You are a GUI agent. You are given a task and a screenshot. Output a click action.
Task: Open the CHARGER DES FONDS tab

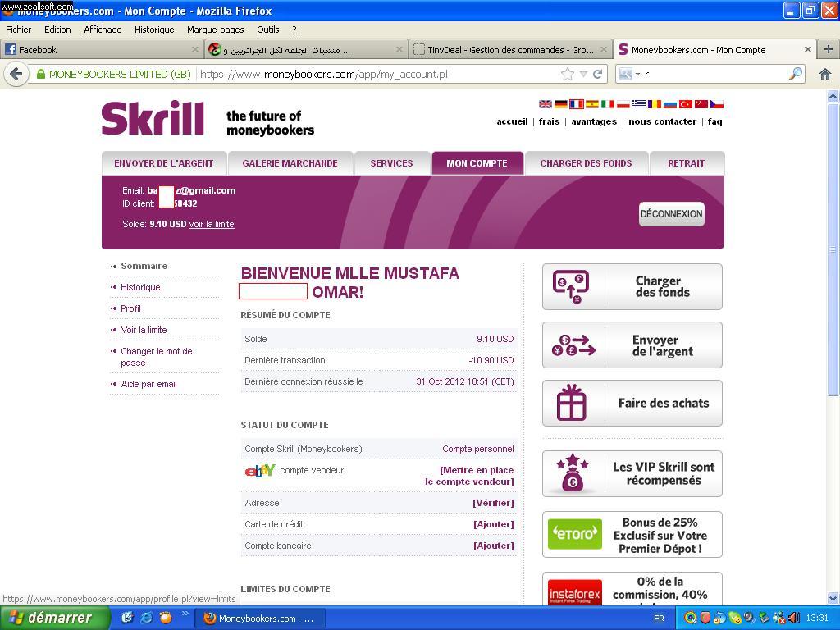(x=586, y=163)
